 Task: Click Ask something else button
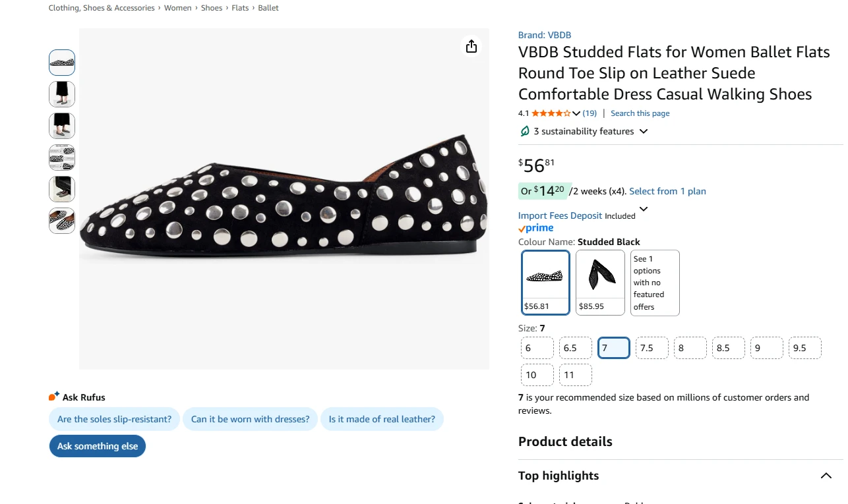click(98, 446)
